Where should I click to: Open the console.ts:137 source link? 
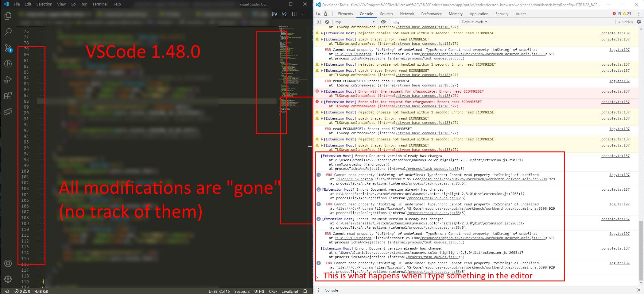615,33
